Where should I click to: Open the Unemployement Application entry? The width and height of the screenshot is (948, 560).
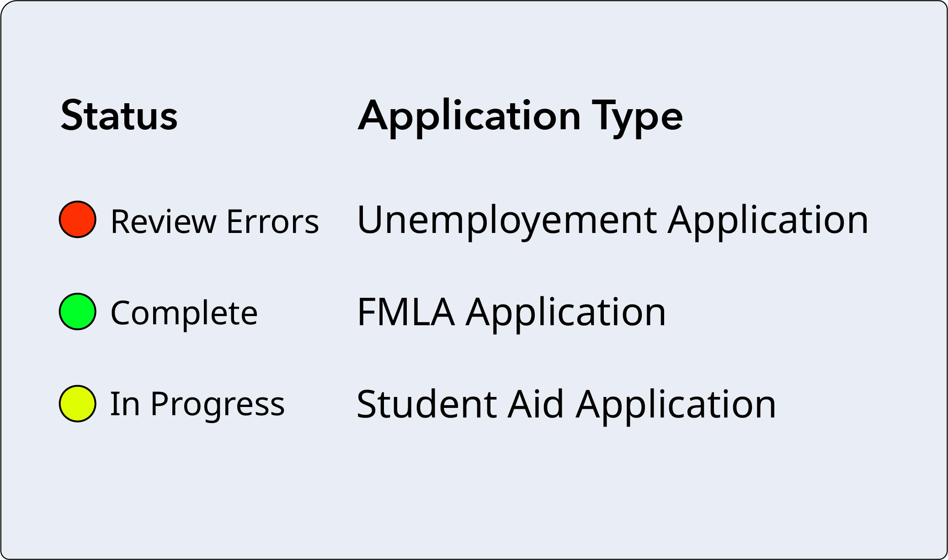tap(612, 220)
